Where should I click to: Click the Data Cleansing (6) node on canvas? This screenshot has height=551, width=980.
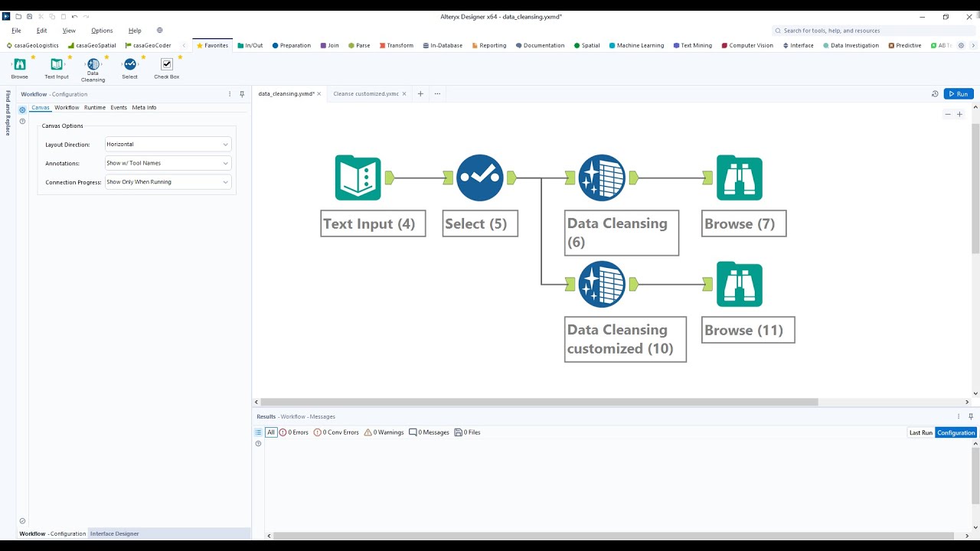602,178
